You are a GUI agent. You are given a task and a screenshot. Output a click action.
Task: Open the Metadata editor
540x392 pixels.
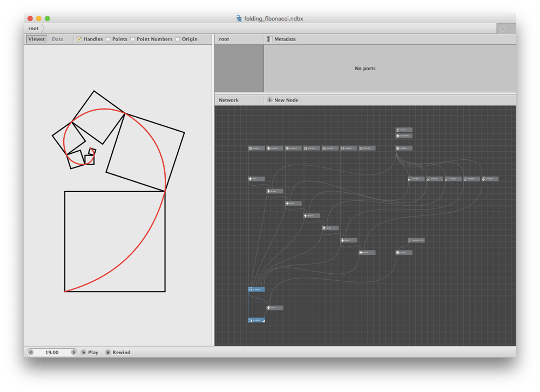(281, 39)
